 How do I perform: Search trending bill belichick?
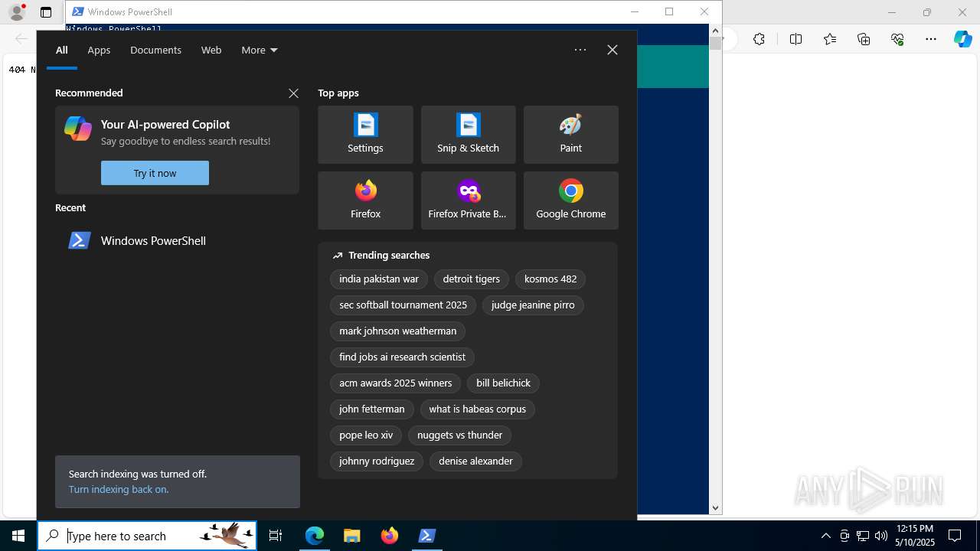coord(503,383)
